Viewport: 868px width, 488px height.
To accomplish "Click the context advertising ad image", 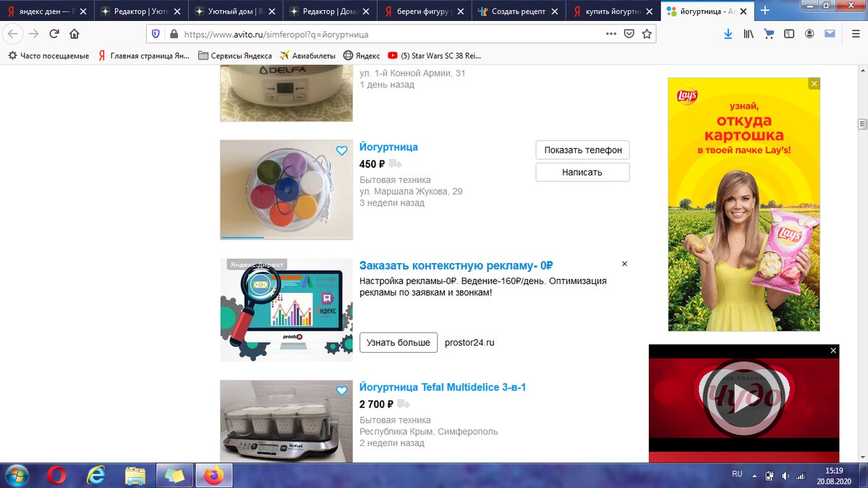I will tap(286, 310).
